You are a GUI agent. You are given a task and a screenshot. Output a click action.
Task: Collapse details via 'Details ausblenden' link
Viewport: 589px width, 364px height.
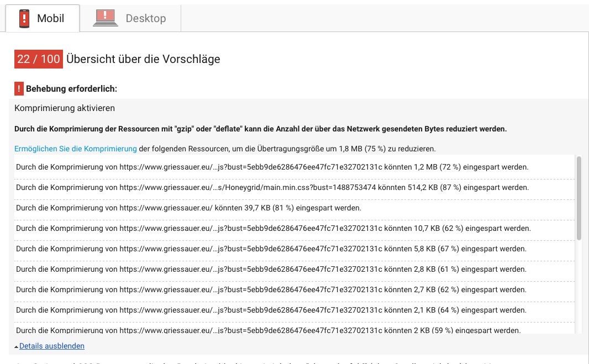(x=52, y=346)
